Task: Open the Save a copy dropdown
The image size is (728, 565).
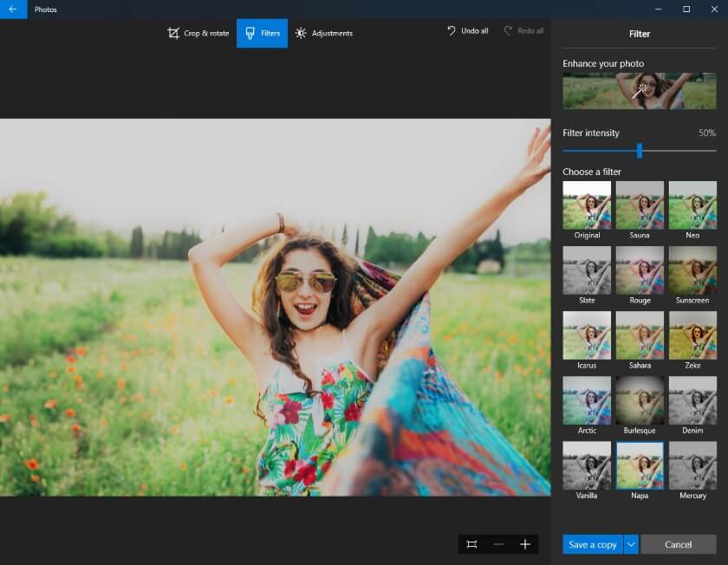Action: click(x=630, y=544)
